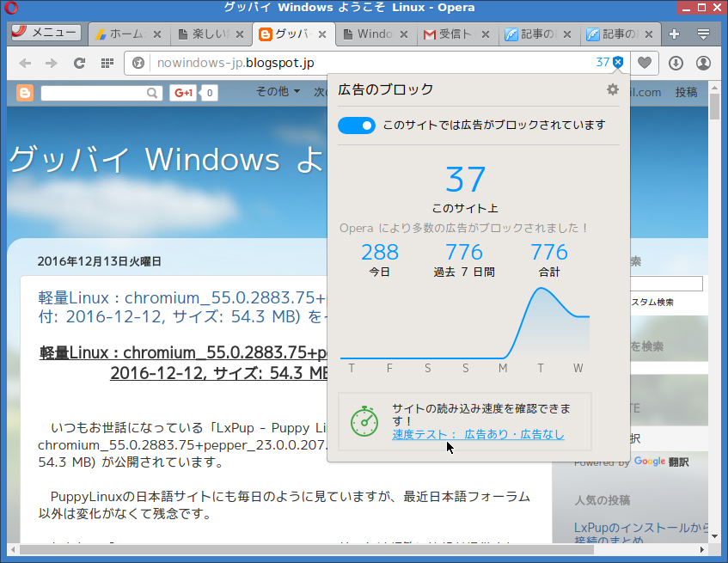
Task: Close the Gmail 受信ト tab
Action: [x=486, y=34]
